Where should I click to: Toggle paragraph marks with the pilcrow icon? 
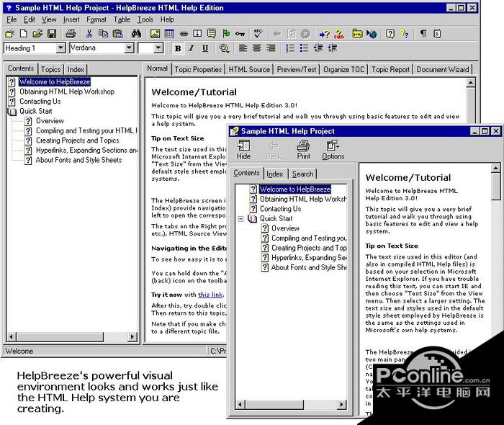point(423,33)
